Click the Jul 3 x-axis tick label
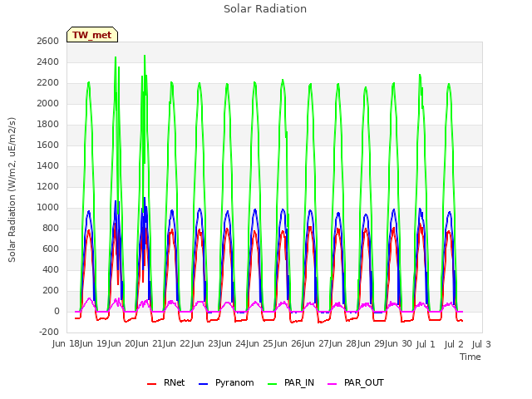Image resolution: width=532 pixels, height=399 pixels. pos(481,344)
